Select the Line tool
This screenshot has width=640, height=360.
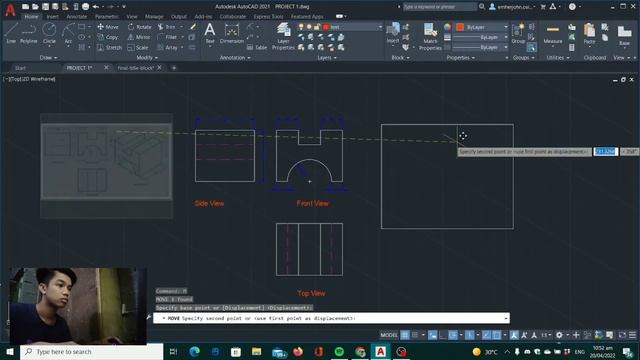tap(11, 33)
